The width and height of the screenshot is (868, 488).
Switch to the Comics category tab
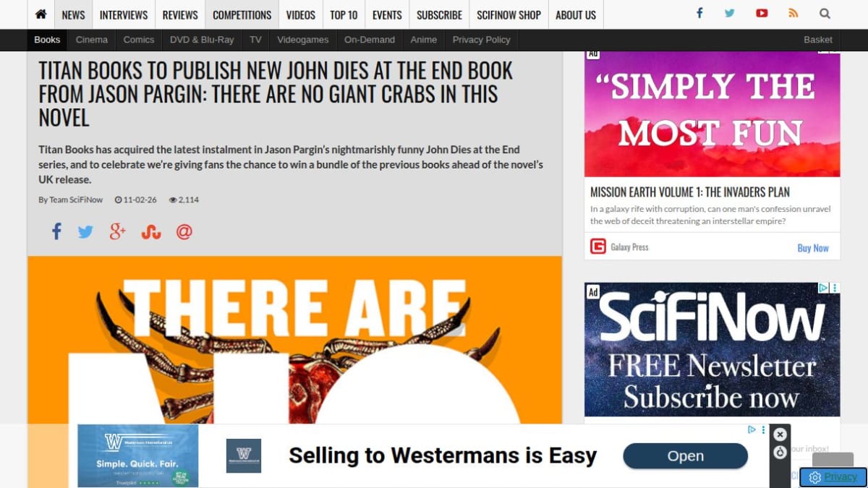click(139, 40)
